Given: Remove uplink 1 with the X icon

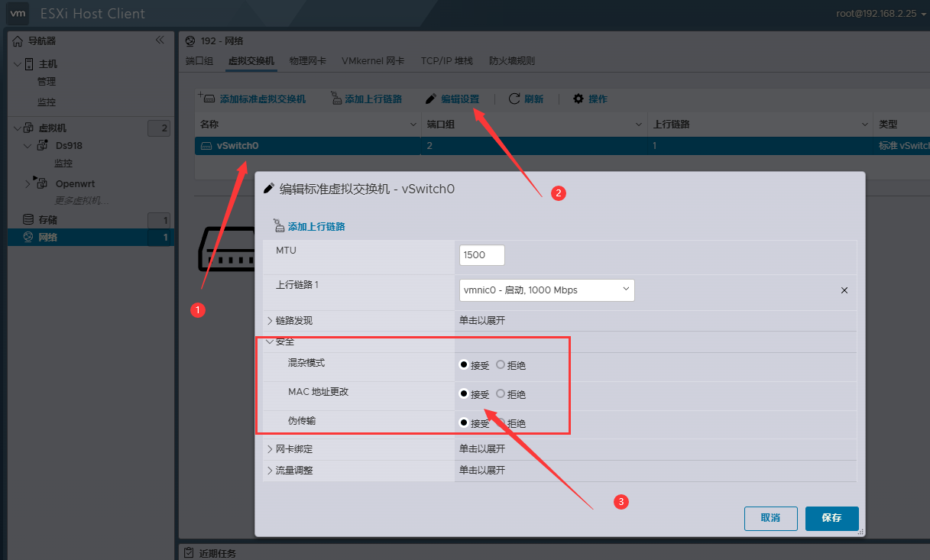Looking at the screenshot, I should point(844,290).
